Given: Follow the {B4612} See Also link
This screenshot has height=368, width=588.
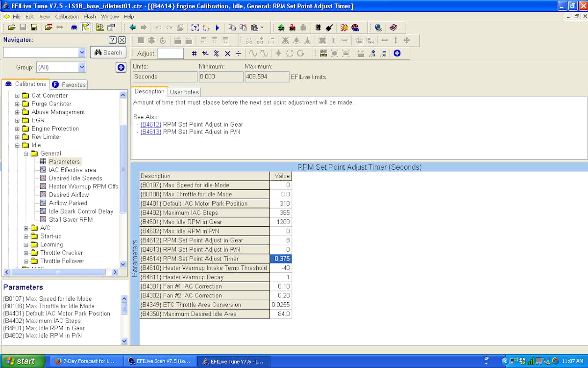Looking at the screenshot, I should click(x=150, y=125).
